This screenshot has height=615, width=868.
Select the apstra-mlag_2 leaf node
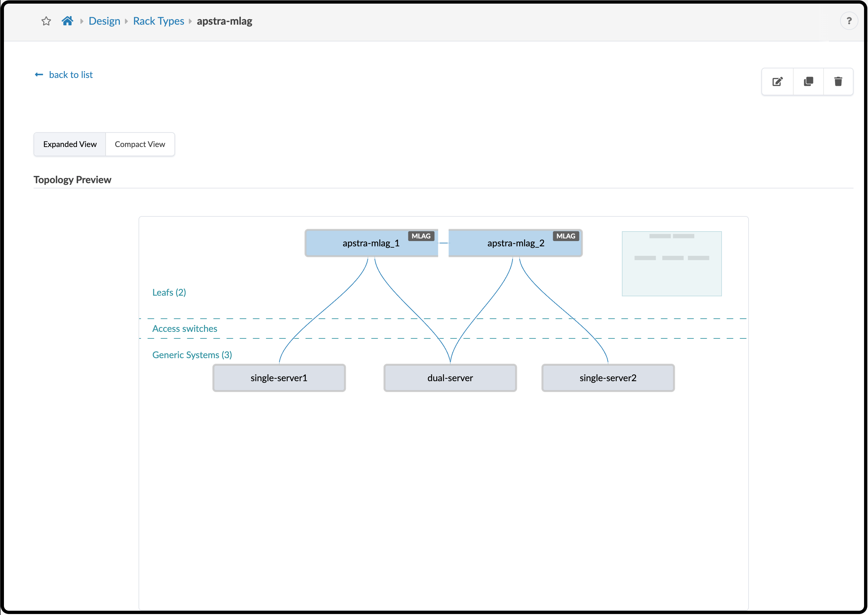tap(516, 243)
